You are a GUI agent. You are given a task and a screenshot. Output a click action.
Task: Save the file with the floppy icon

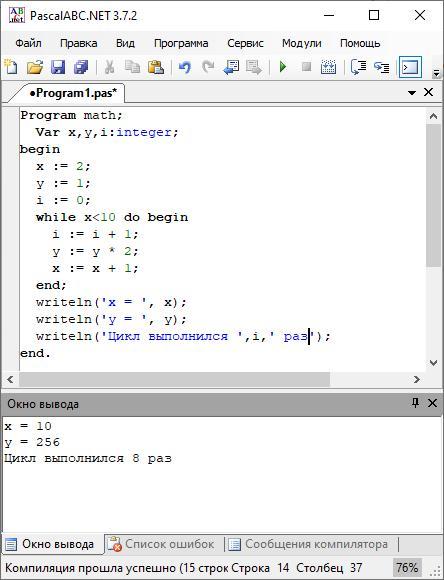coord(58,67)
